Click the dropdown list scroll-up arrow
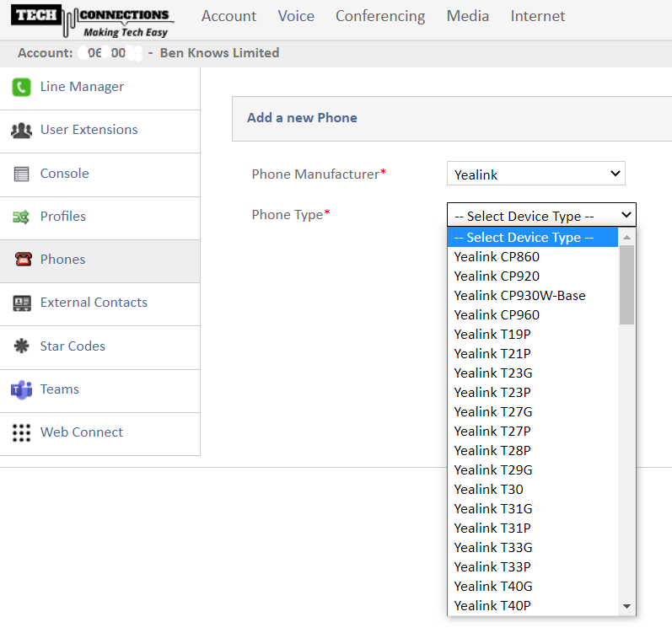 626,237
